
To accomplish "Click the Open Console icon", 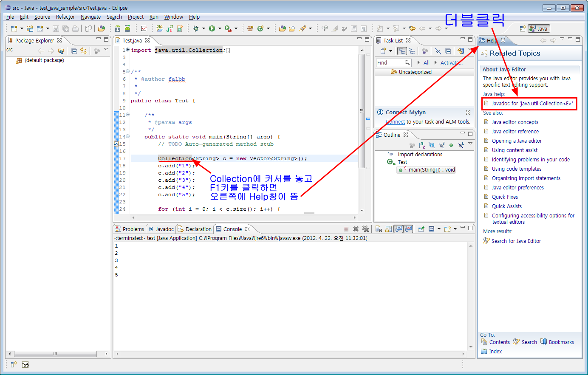I will [447, 229].
